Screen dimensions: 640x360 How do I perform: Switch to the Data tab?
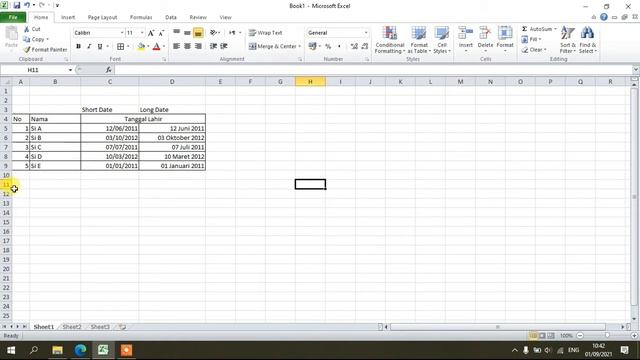(x=171, y=17)
